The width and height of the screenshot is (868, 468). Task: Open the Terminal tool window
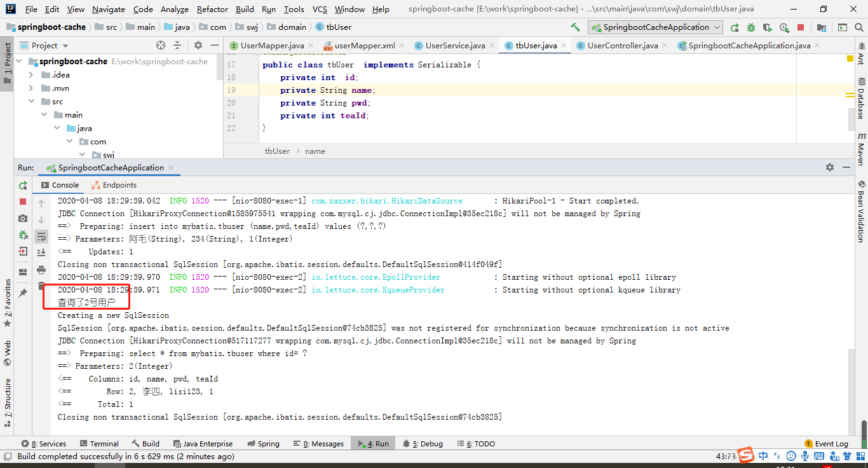100,444
